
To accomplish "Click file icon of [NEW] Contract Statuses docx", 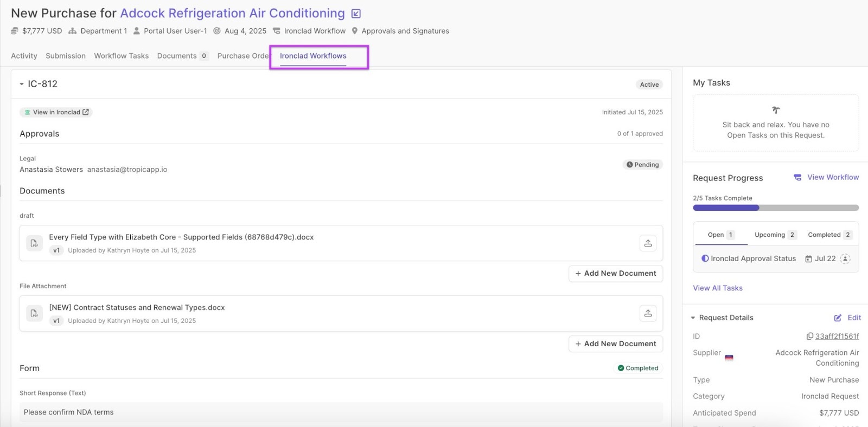I will click(34, 313).
